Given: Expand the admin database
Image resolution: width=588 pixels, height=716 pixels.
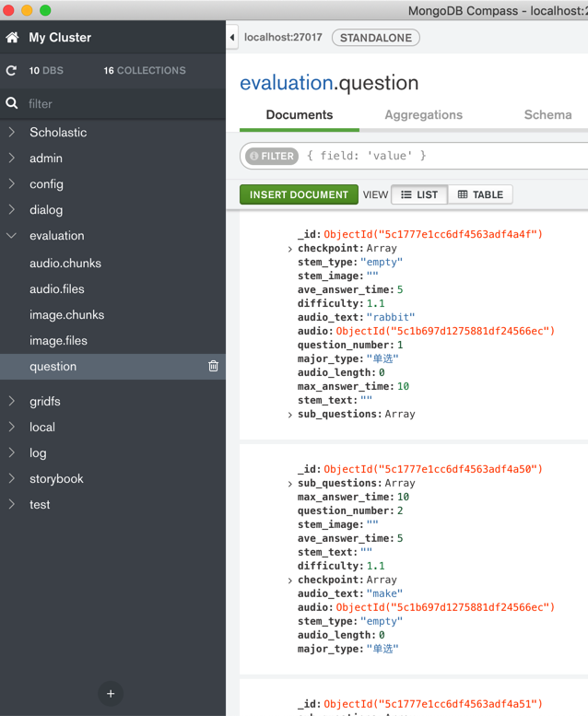Looking at the screenshot, I should 12,158.
